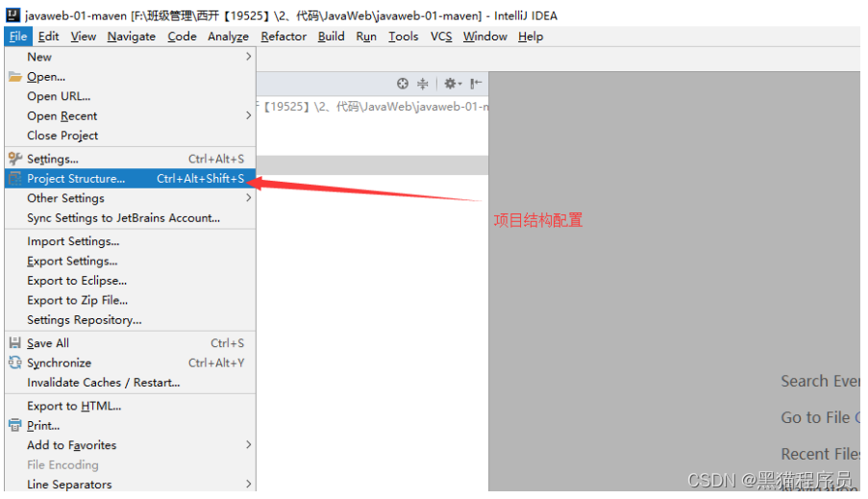Click the hide project panel icon
The height and width of the screenshot is (499, 868).
pos(476,84)
